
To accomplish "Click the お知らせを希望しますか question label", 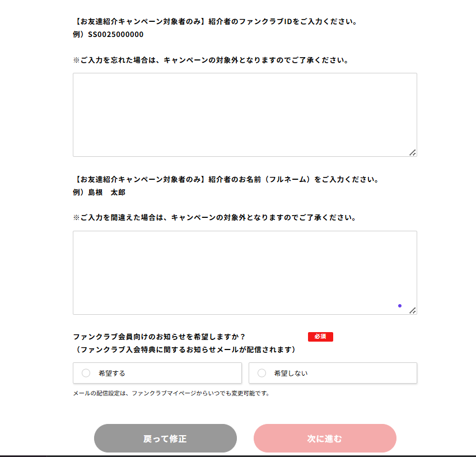I will click(162, 335).
